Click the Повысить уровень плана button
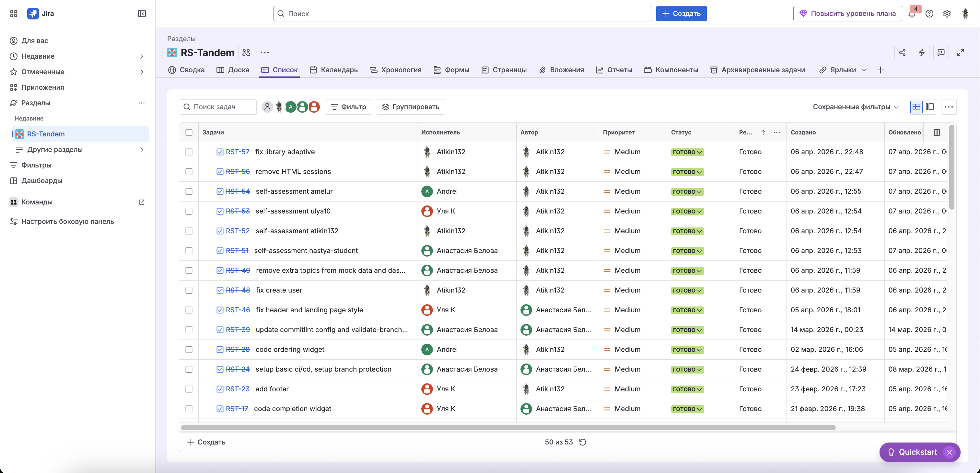 847,14
